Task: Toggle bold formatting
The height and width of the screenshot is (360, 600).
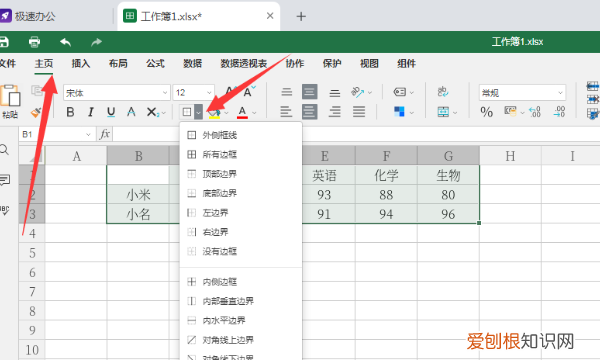Action: (x=70, y=112)
